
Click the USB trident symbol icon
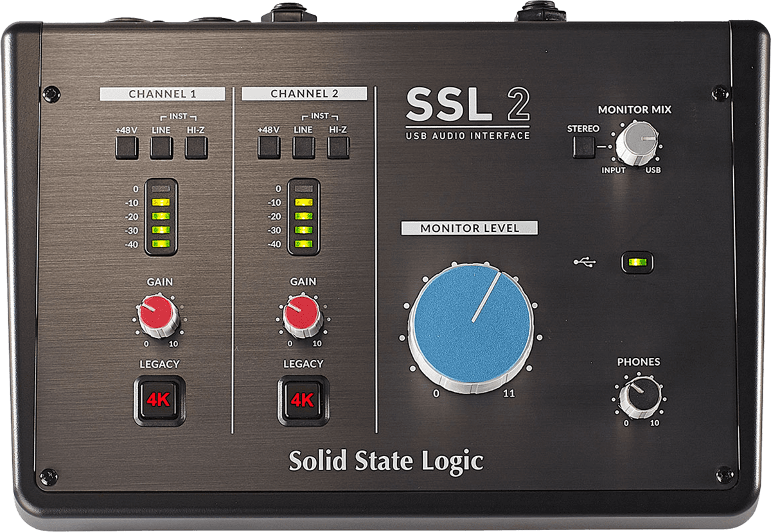[585, 262]
